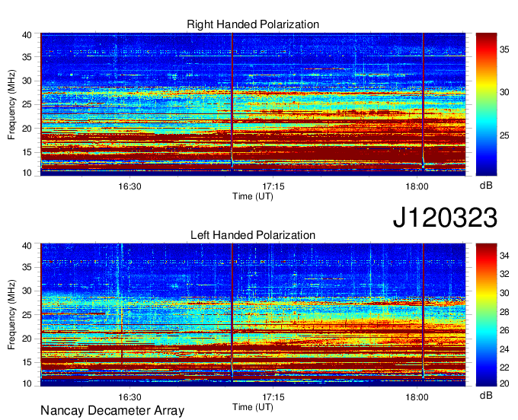The width and height of the screenshot is (518, 420).
Task: Click the Left Handed Polarization spectrogram
Action: (253, 315)
